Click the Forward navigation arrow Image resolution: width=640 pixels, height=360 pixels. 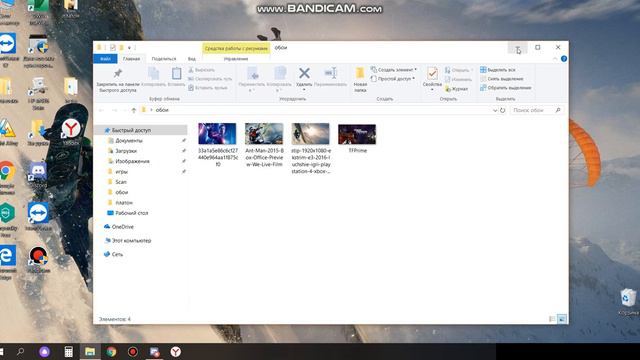tap(115, 110)
